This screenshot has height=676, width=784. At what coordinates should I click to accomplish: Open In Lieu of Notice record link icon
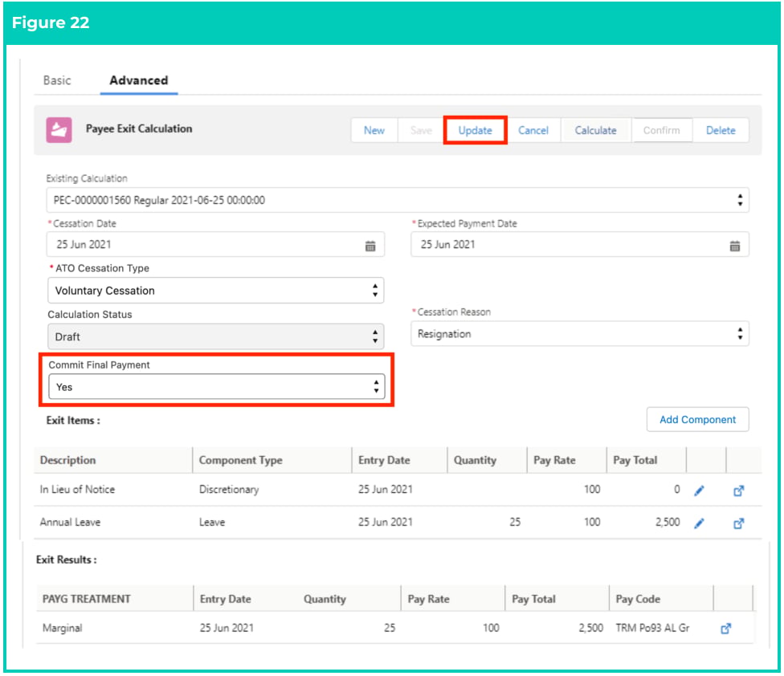click(738, 491)
